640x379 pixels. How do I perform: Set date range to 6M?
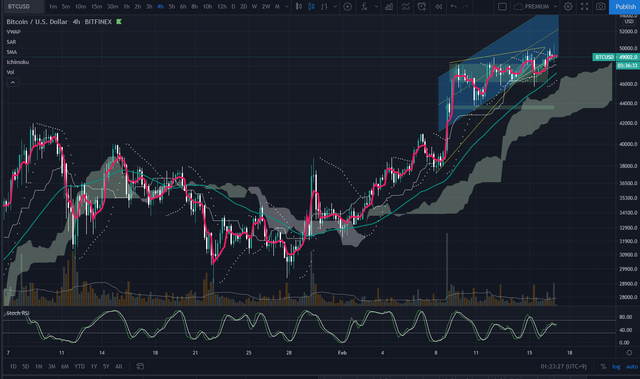pos(65,366)
